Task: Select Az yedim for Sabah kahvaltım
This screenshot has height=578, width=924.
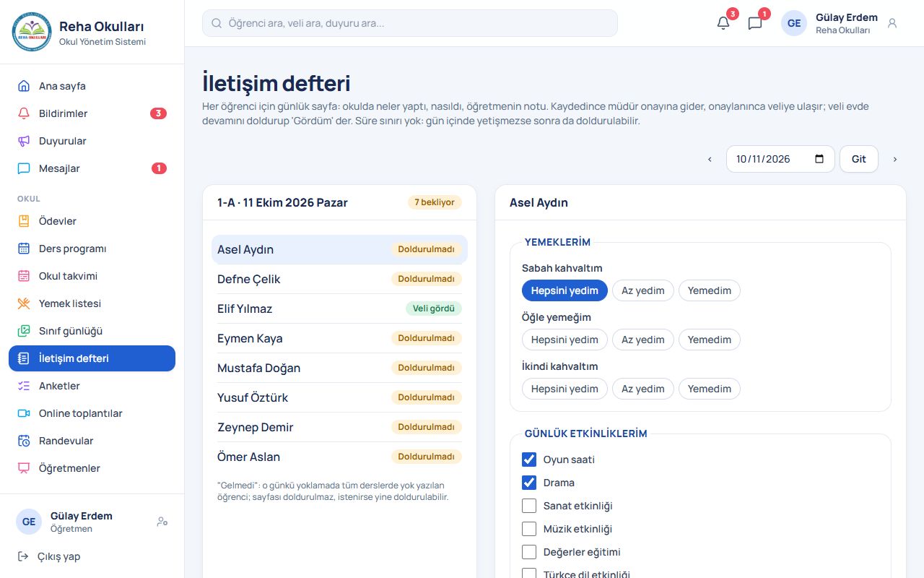Action: click(x=643, y=290)
